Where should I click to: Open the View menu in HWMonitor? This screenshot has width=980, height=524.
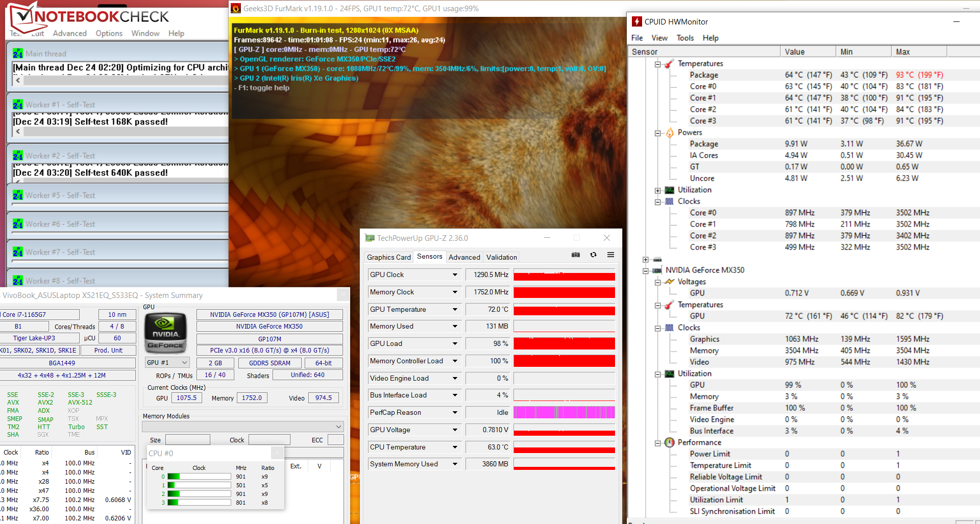click(x=659, y=38)
